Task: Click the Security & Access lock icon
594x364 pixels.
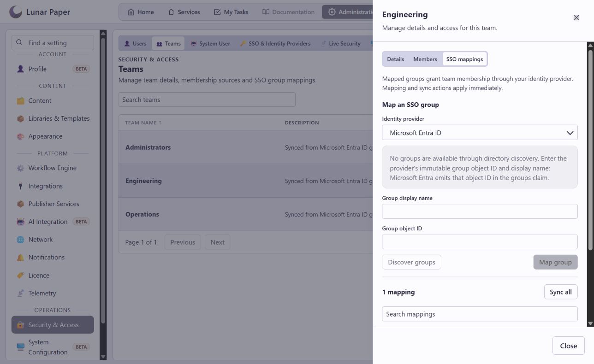Action: point(20,325)
